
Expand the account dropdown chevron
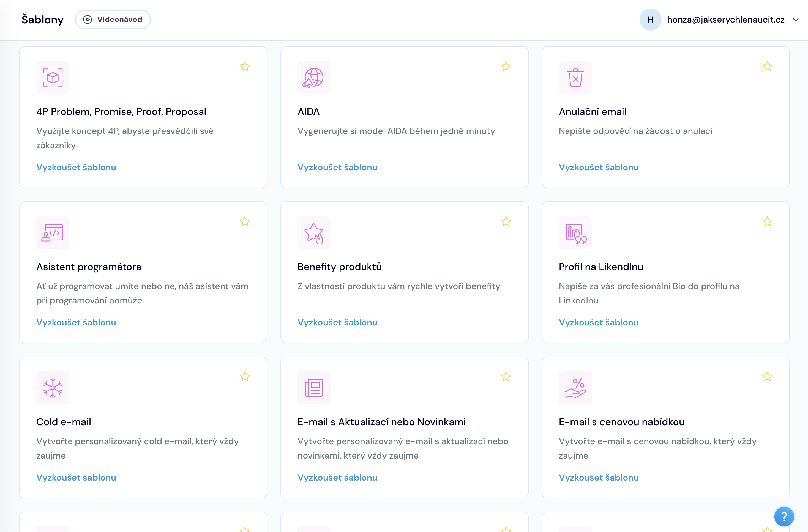pos(795,20)
